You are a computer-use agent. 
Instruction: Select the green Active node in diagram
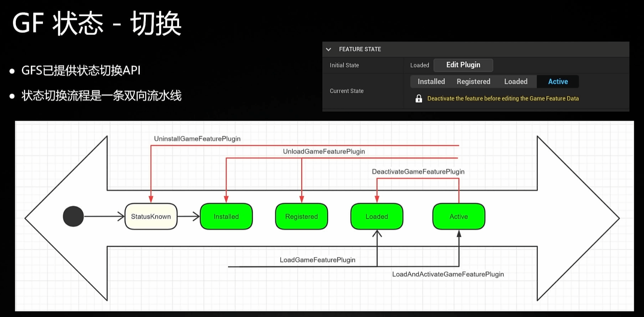(x=458, y=217)
